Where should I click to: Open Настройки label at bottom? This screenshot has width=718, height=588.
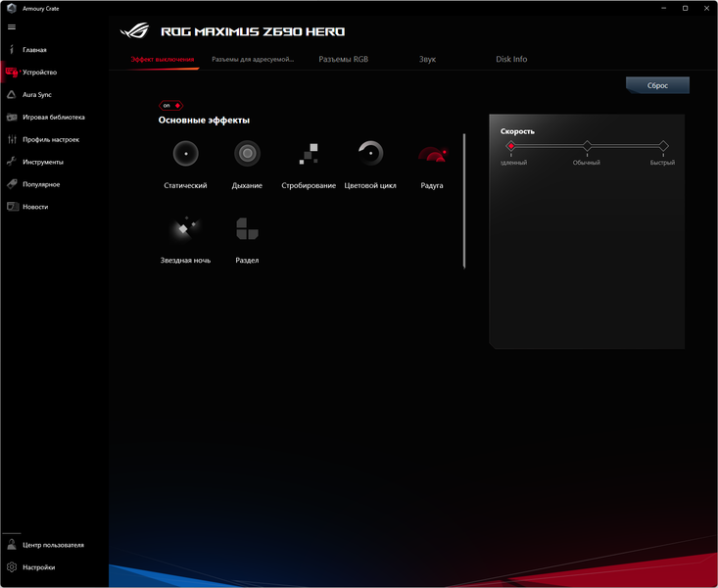39,567
